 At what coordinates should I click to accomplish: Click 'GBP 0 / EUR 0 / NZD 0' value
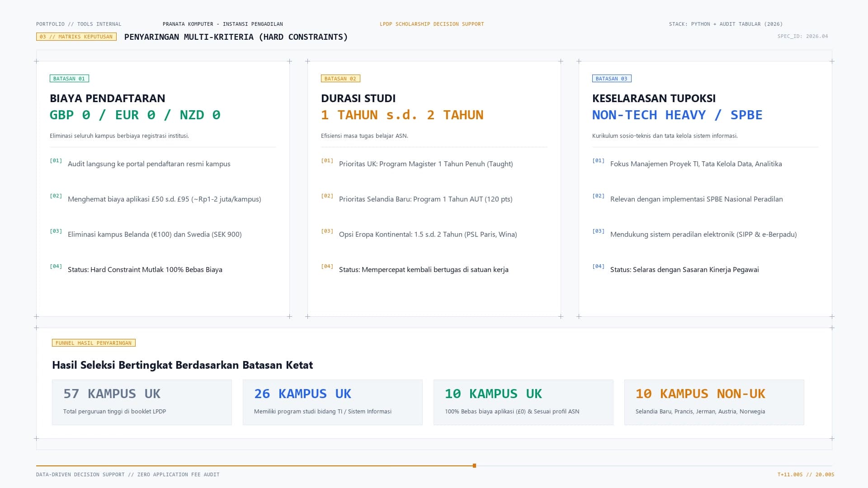pyautogui.click(x=135, y=115)
